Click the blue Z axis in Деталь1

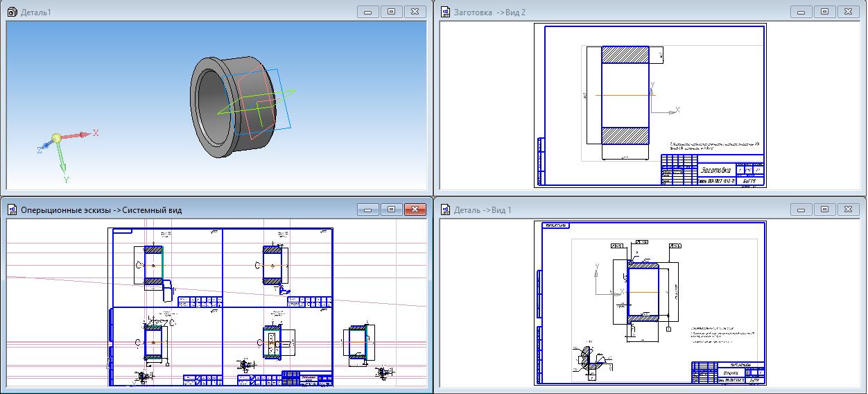[45, 146]
